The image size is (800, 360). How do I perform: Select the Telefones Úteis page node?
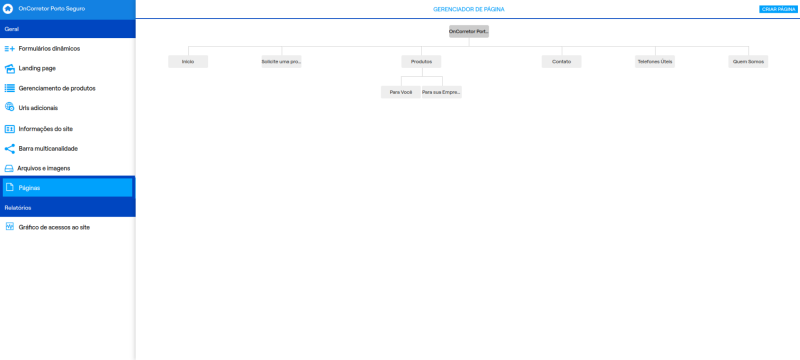655,62
